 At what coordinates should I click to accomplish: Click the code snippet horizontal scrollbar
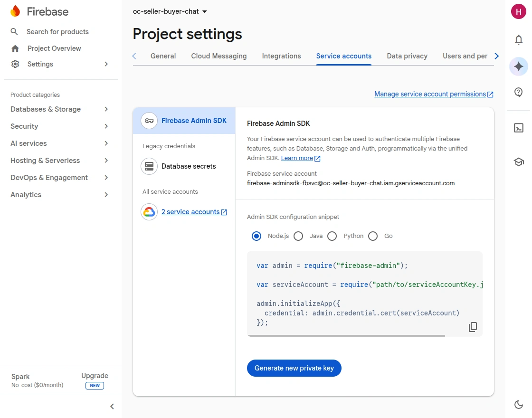click(x=346, y=335)
